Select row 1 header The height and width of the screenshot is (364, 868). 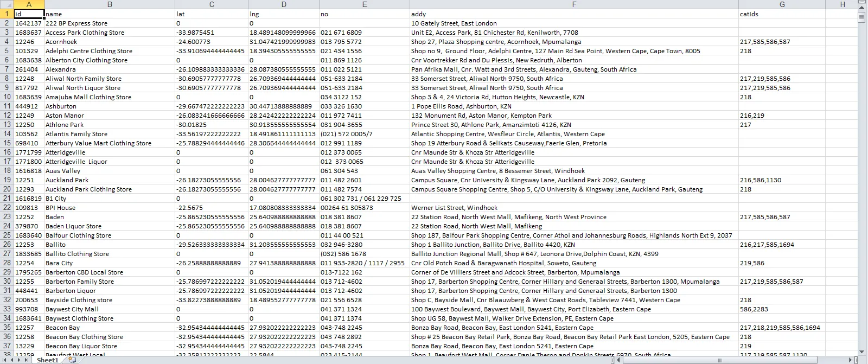pos(7,14)
